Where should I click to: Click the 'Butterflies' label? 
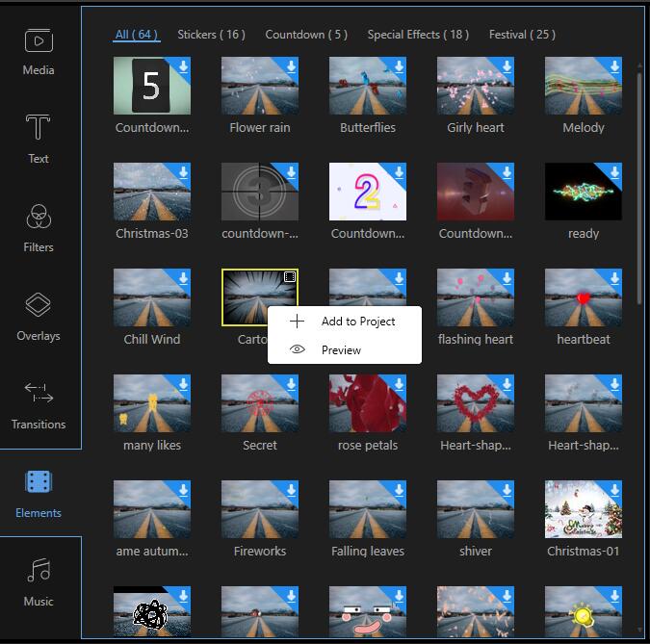pos(368,127)
